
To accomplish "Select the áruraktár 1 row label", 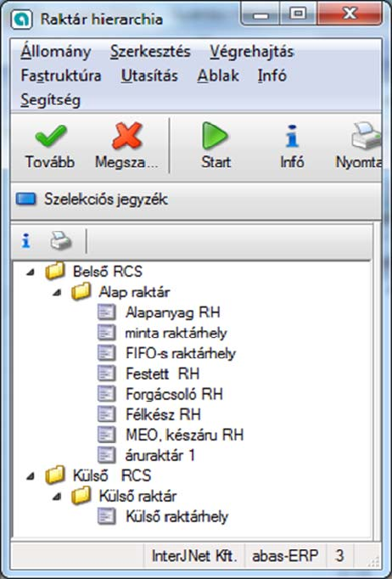I will (x=160, y=454).
